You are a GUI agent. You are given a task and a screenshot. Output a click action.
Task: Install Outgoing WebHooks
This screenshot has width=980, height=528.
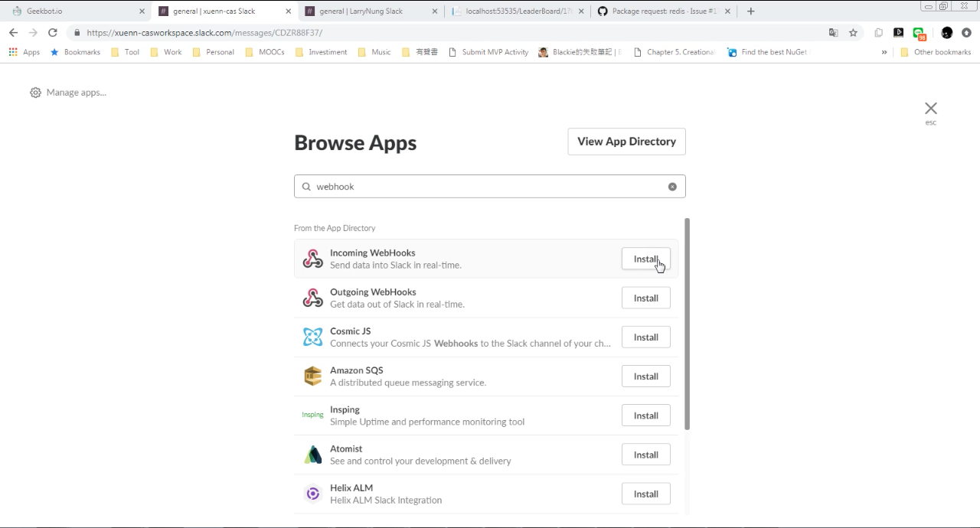(x=645, y=298)
